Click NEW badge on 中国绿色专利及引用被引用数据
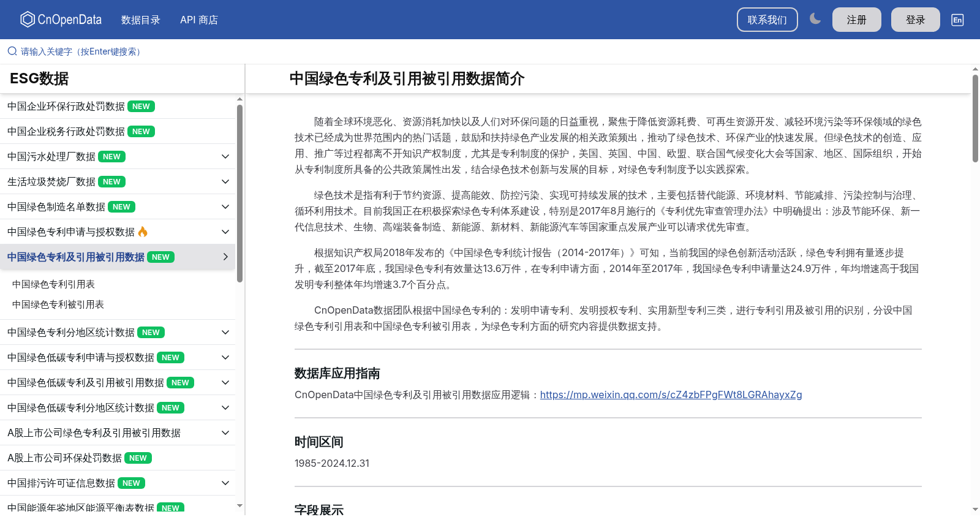Viewport: 980px width, 525px height. click(160, 257)
